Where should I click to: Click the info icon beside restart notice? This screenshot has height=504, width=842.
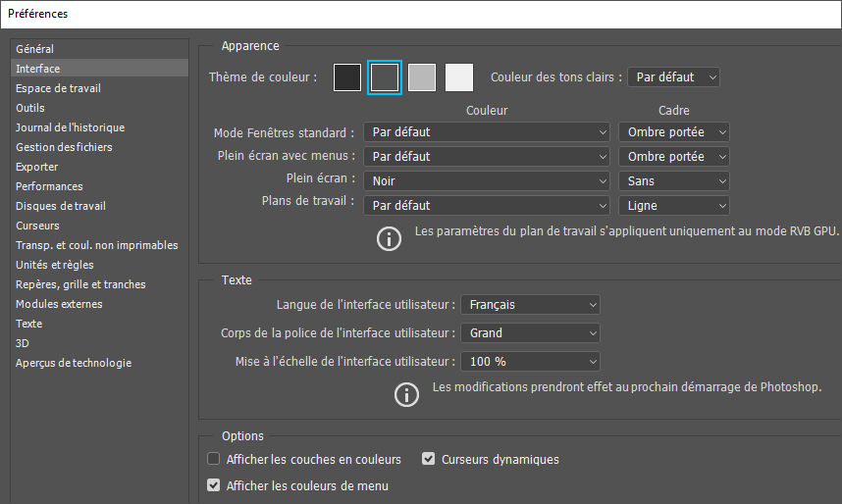(406, 394)
